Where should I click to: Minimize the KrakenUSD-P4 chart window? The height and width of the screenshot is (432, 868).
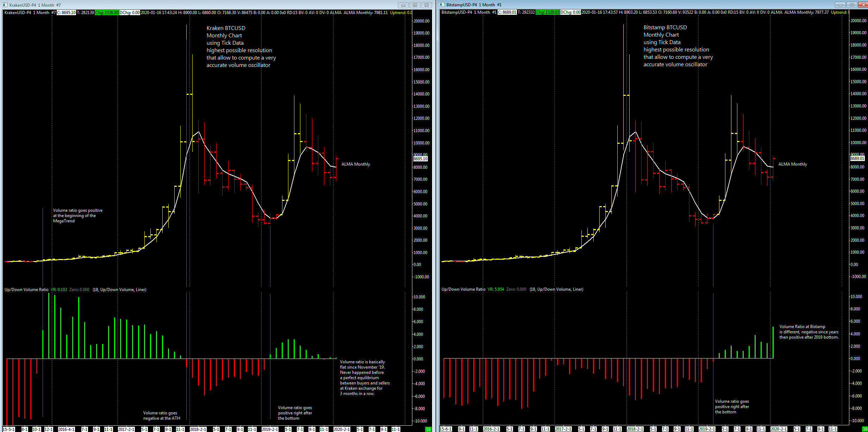tap(403, 5)
